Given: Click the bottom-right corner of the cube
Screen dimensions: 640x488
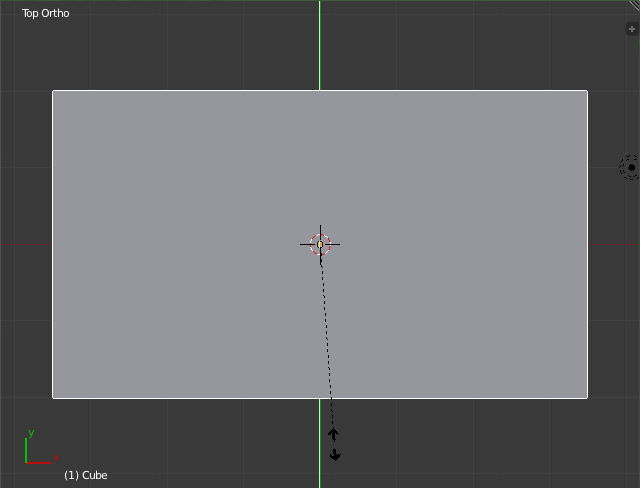Looking at the screenshot, I should [x=587, y=397].
